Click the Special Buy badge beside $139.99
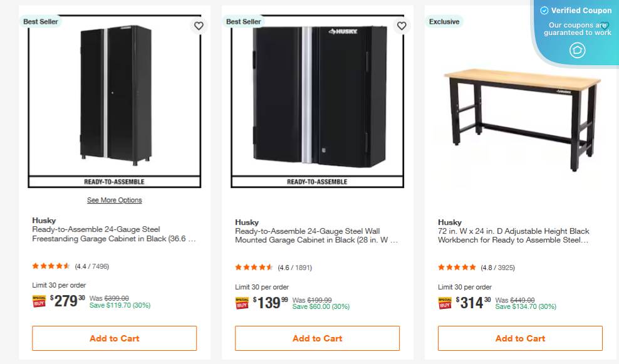The height and width of the screenshot is (364, 619). tap(242, 303)
